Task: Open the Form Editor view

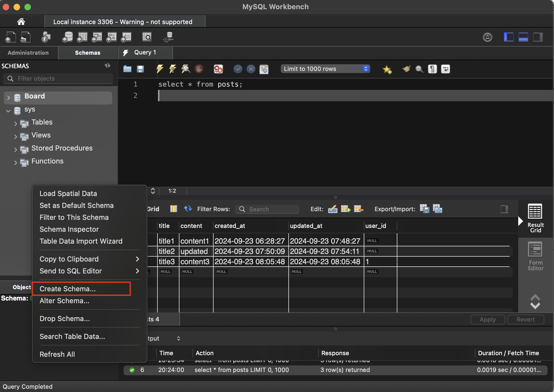Action: (535, 256)
